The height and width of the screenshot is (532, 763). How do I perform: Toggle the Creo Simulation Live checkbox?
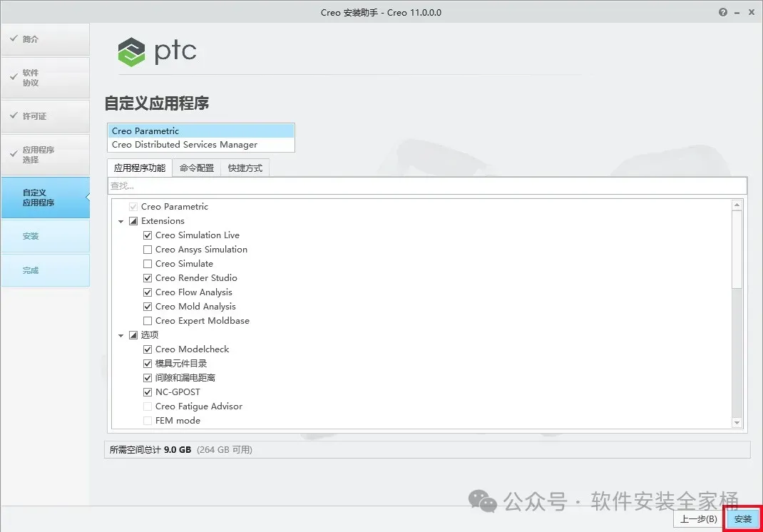[148, 235]
